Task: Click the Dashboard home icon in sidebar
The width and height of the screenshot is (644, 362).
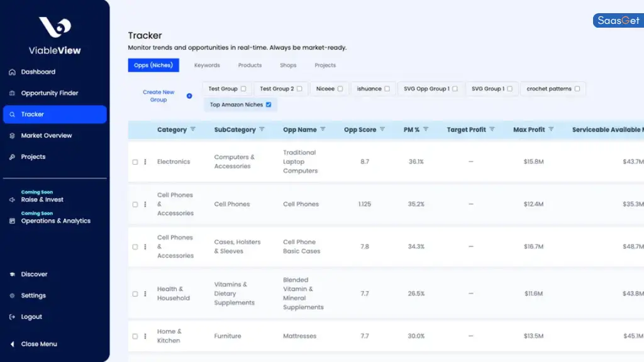Action: pos(12,72)
